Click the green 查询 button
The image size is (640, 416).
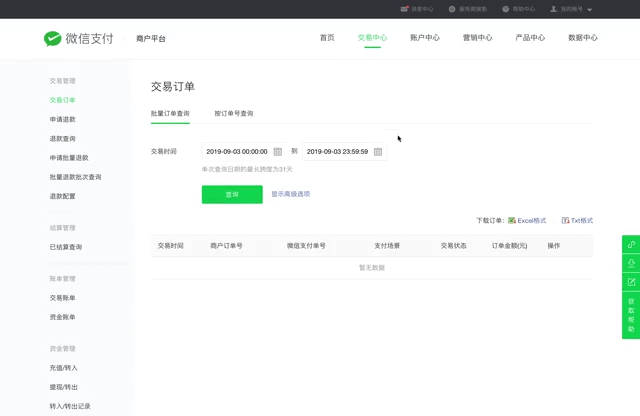tap(232, 194)
